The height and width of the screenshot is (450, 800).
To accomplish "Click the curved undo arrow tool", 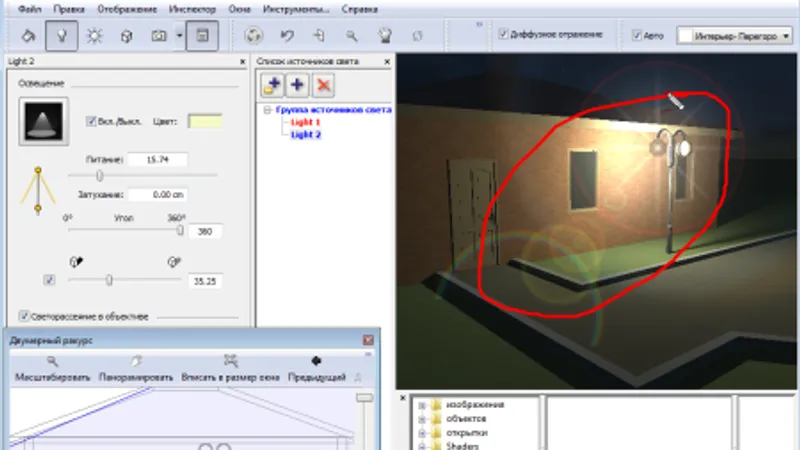I will point(287,36).
